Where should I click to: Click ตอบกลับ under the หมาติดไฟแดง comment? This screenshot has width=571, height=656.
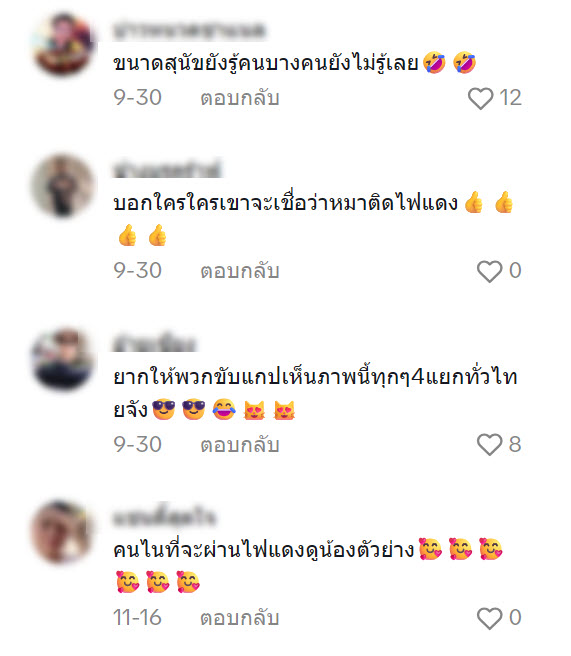(x=240, y=271)
